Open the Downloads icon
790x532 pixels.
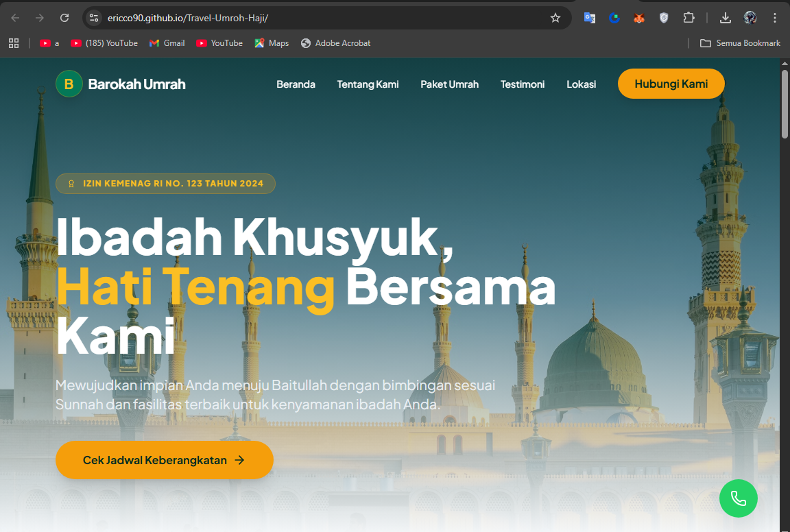click(x=725, y=18)
